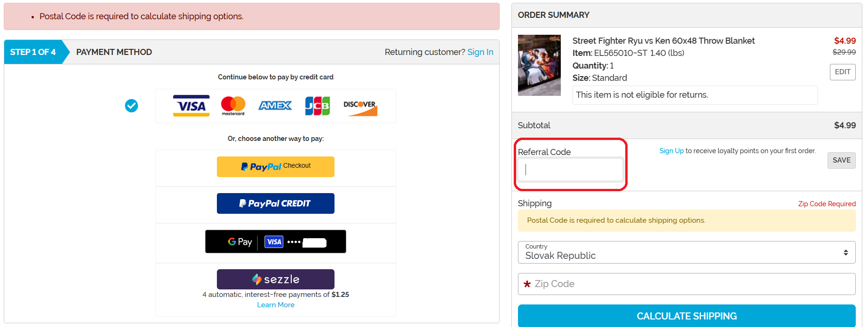
Task: Click the JCB card logo
Action: (x=317, y=106)
